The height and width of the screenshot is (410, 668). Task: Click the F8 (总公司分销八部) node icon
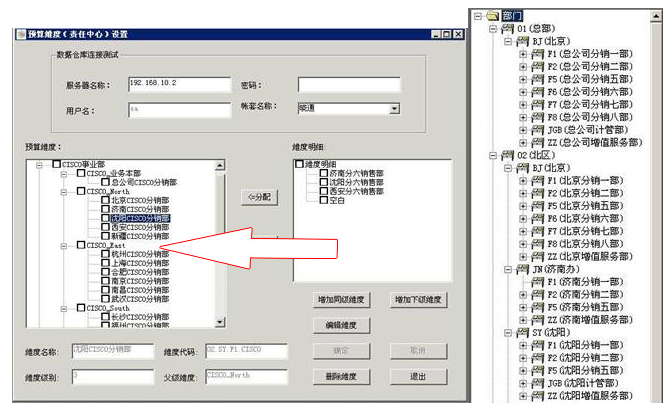tap(538, 117)
